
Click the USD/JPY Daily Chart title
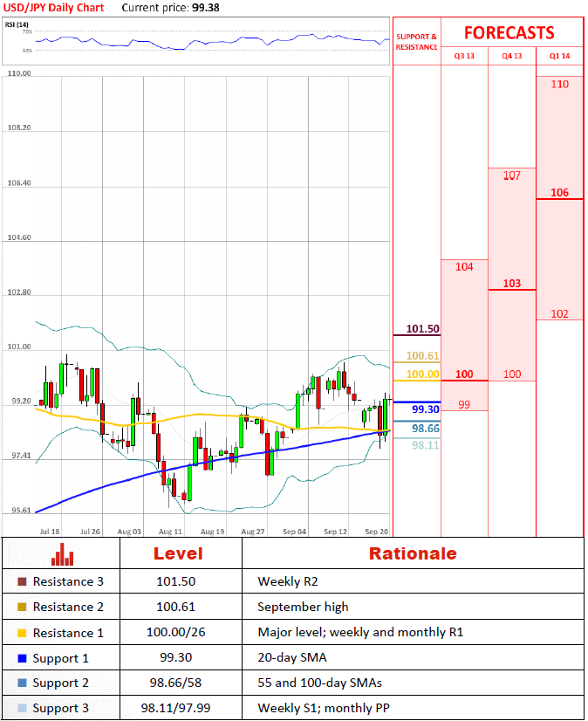(x=53, y=8)
